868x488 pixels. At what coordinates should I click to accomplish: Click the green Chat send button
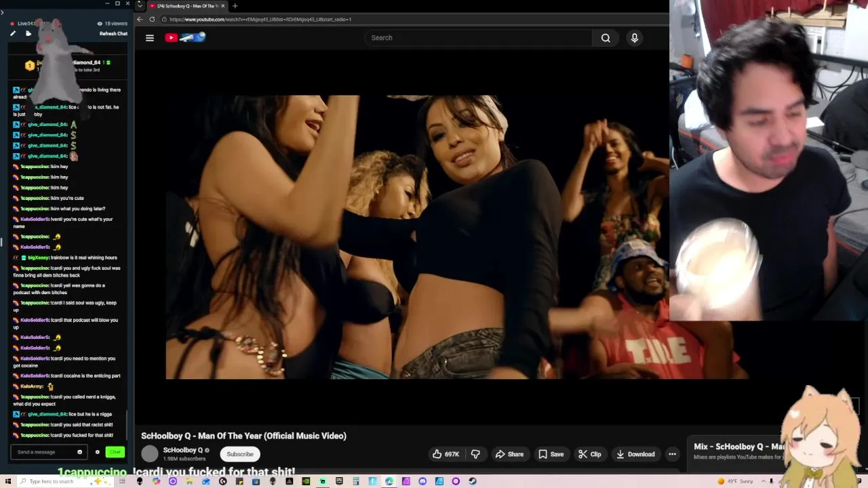115,452
